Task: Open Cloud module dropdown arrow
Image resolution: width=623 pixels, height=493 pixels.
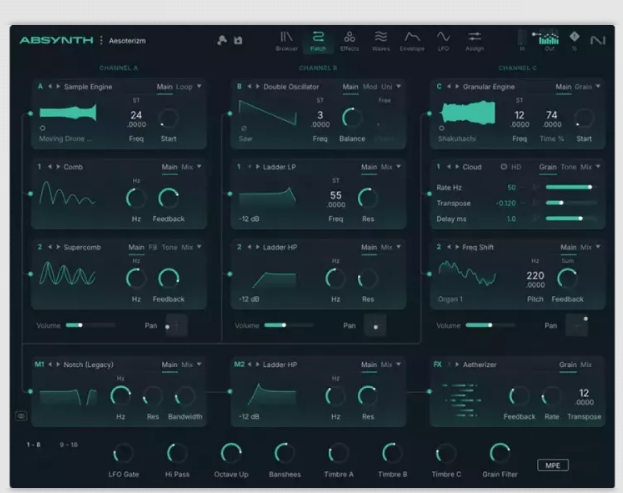Action: tap(598, 166)
